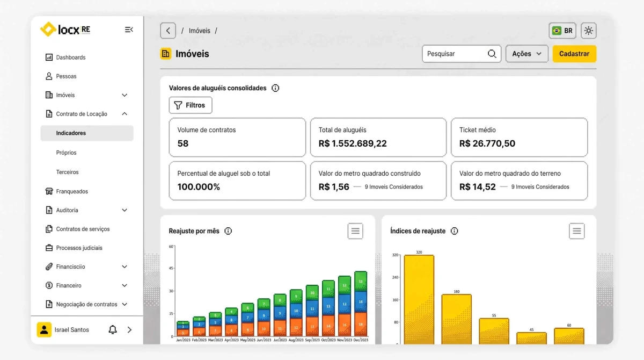644x360 pixels.
Task: Click info icon beside Valores de aluguéis consolidades
Action: click(275, 88)
